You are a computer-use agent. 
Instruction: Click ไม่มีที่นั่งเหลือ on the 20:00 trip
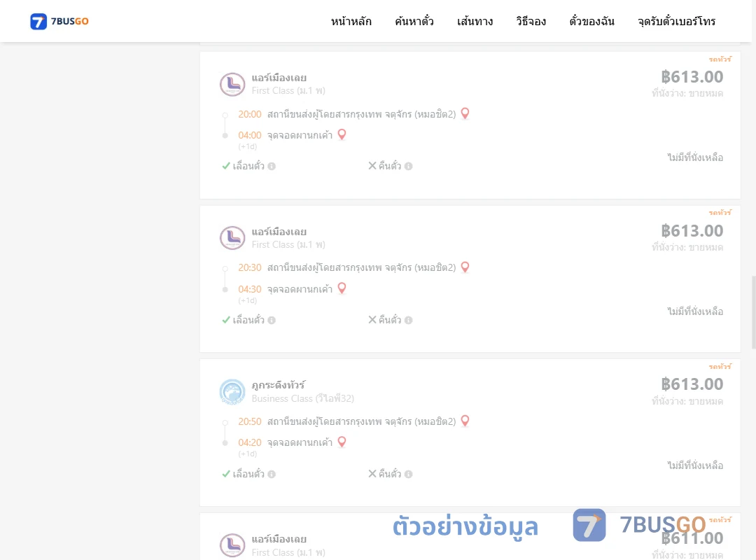point(695,157)
